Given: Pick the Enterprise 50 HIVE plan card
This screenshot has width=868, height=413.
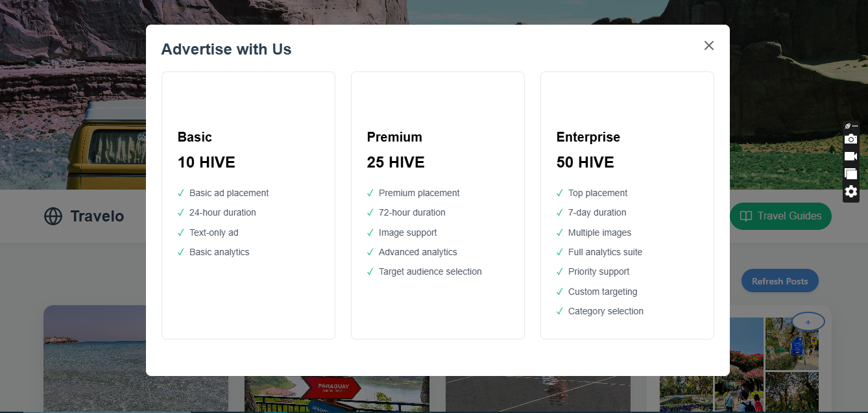Looking at the screenshot, I should [627, 205].
